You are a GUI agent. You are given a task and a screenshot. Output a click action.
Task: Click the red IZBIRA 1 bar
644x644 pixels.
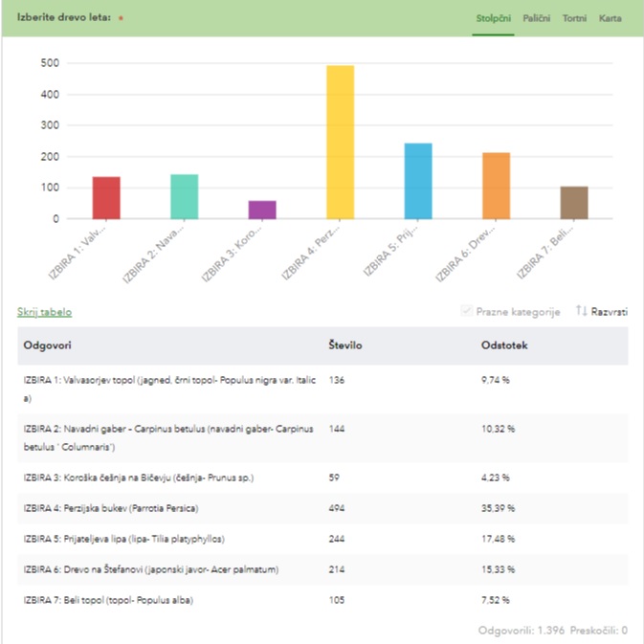[x=106, y=198]
